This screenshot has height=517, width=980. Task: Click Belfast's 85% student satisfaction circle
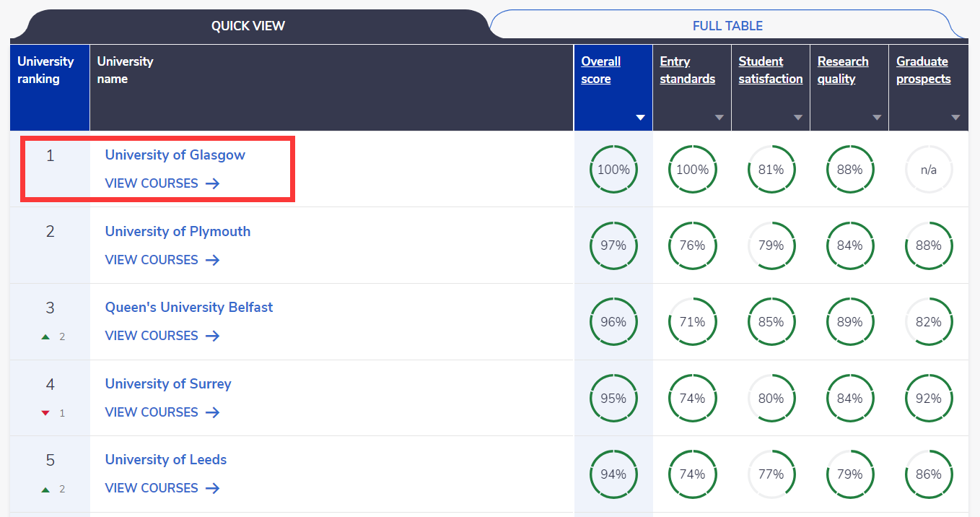[x=771, y=322]
